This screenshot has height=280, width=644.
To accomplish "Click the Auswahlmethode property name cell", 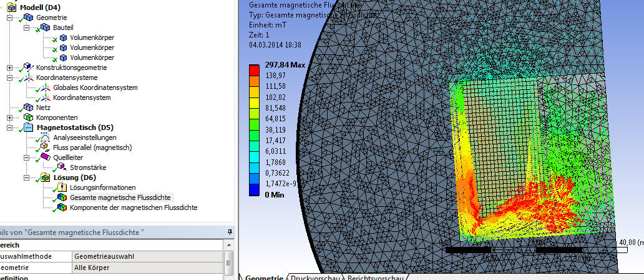I will click(36, 257).
